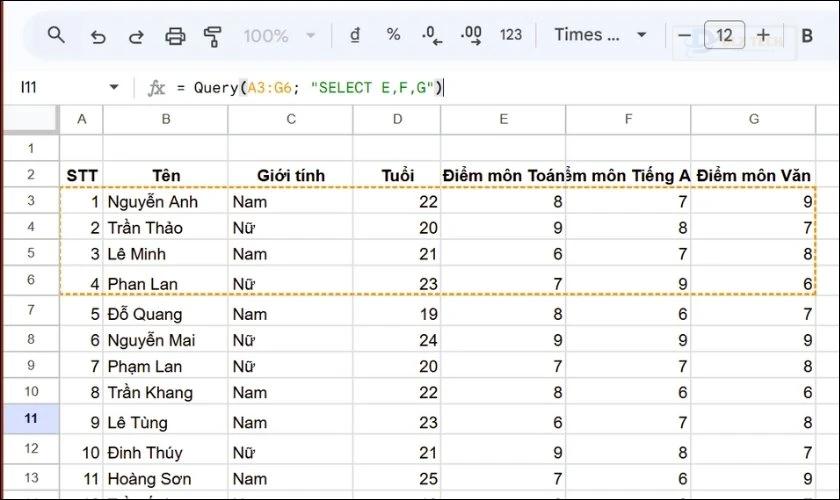840x500 pixels.
Task: Select the cell Phạm Lan
Action: click(166, 366)
